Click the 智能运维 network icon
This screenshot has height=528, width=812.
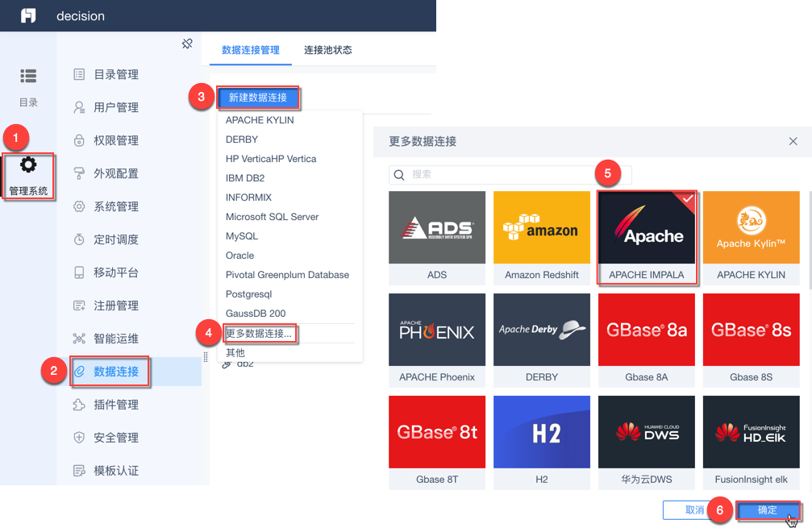point(79,339)
